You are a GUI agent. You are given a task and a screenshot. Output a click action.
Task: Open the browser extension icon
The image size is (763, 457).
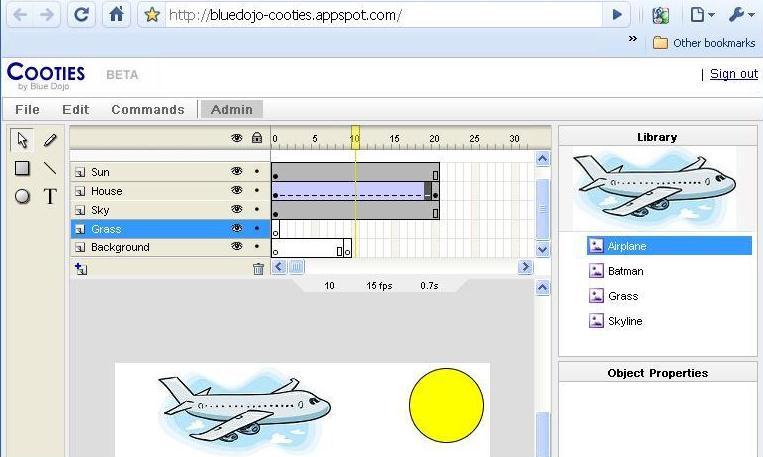point(660,15)
